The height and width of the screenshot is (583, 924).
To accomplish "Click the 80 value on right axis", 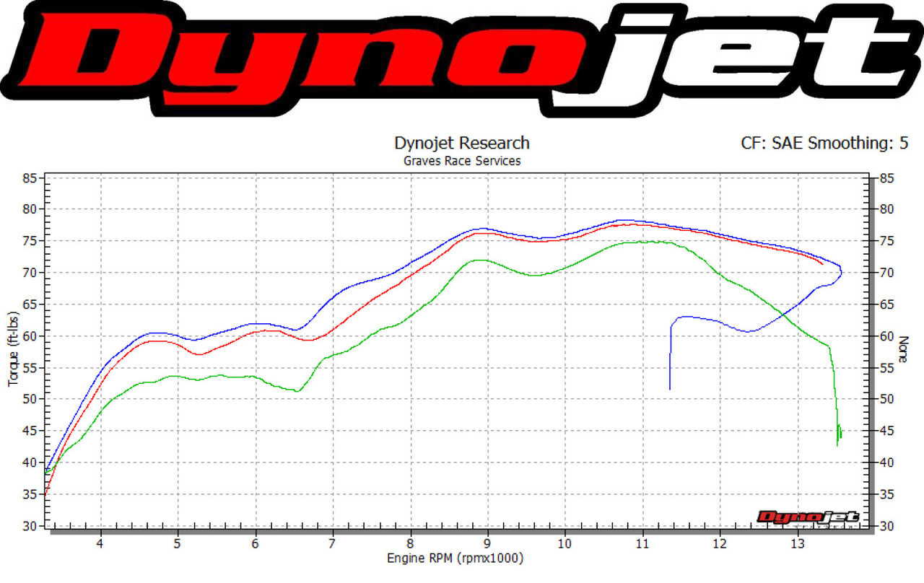I will coord(886,209).
